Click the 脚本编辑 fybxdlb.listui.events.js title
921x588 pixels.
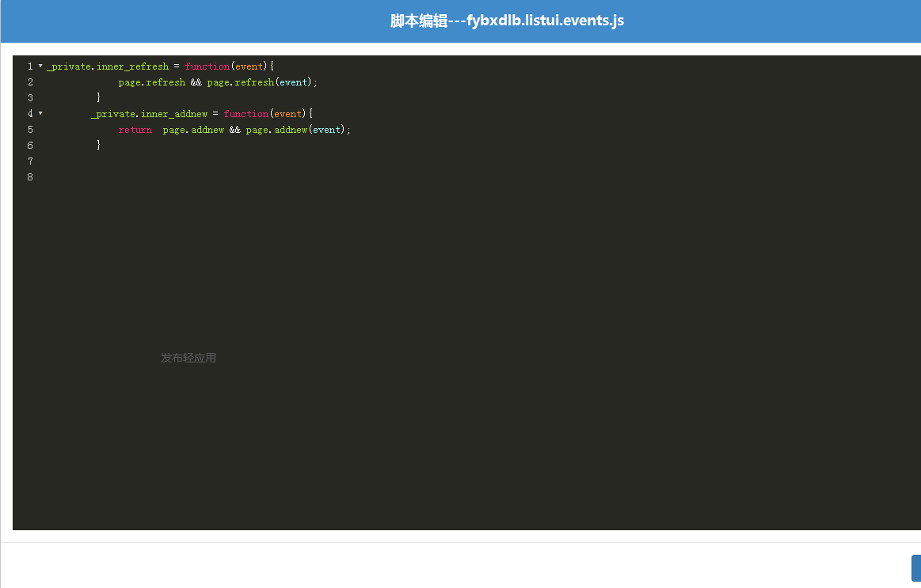tap(507, 21)
